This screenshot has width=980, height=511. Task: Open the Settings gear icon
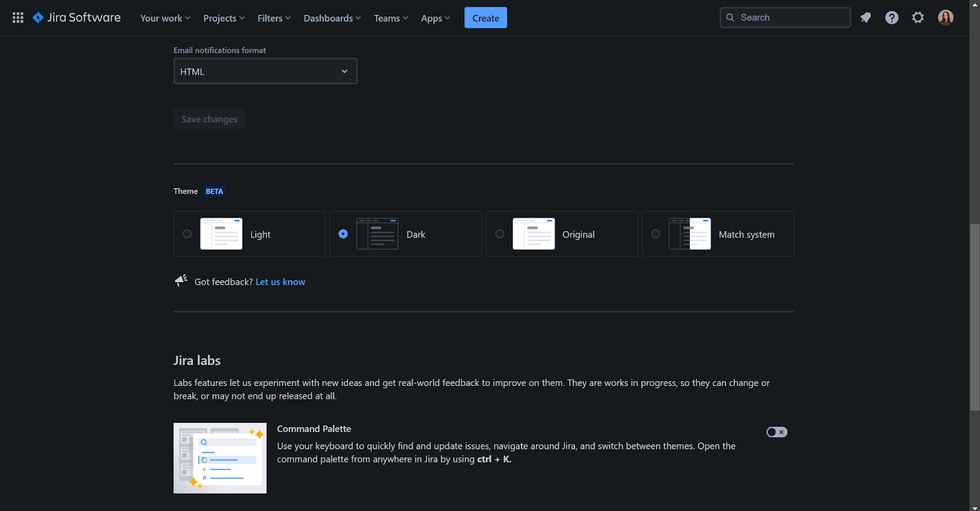[918, 18]
